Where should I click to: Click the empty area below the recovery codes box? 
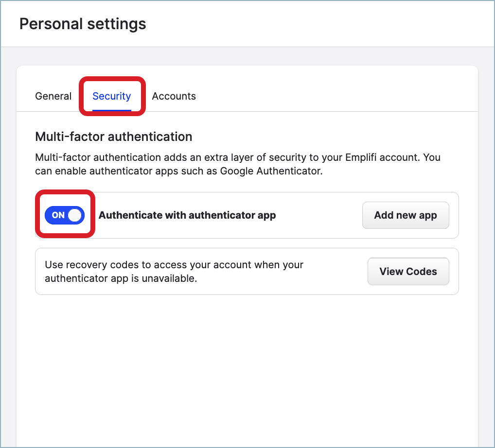pos(247,364)
